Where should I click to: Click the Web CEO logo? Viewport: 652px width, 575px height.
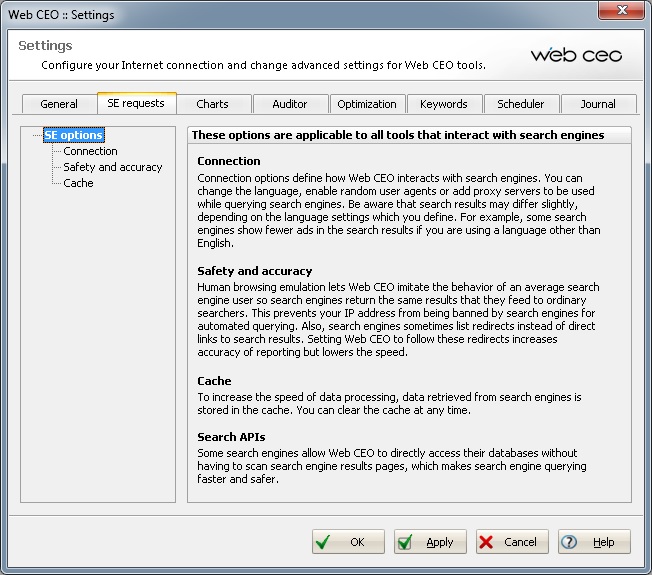pos(576,55)
